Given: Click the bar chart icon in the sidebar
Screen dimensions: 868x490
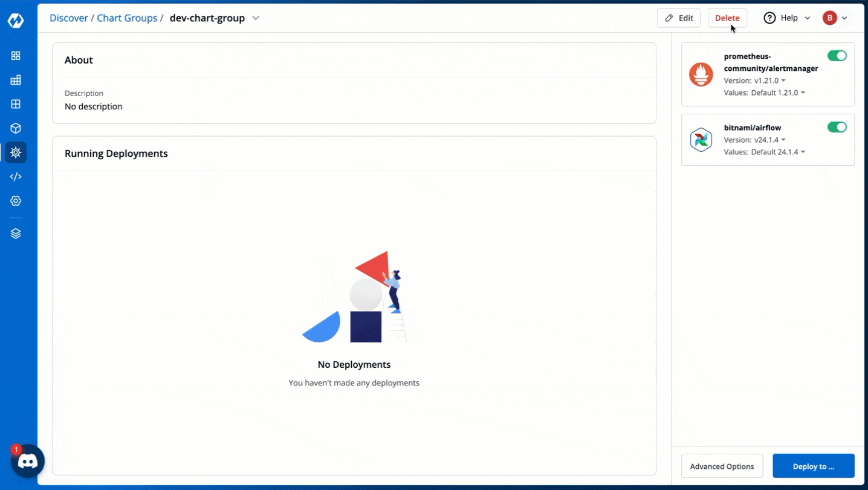Looking at the screenshot, I should coord(16,79).
